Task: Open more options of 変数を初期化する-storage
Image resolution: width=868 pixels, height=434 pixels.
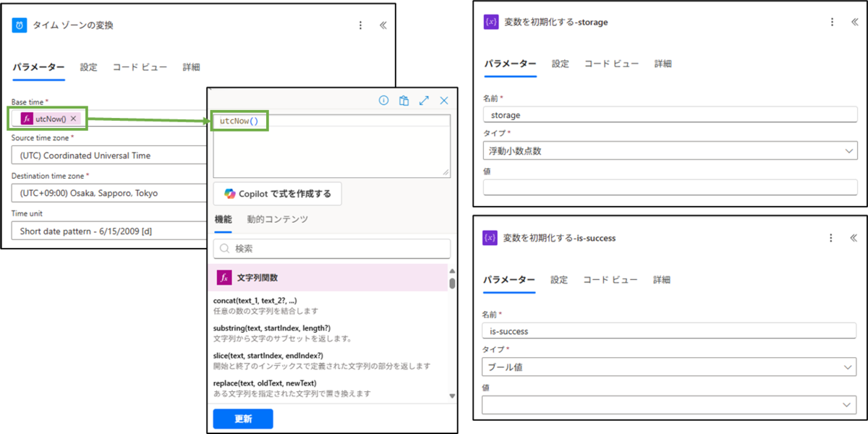Action: 833,22
